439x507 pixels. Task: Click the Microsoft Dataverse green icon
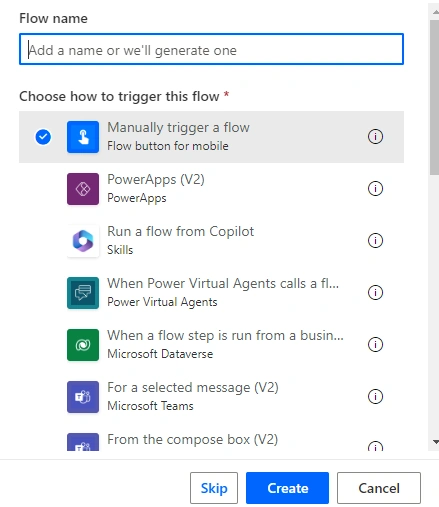[83, 345]
